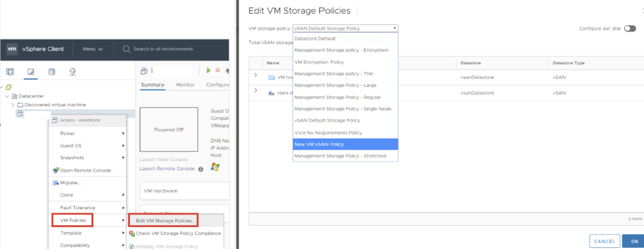Open the Hosts and Clusters view icon
This screenshot has width=644, height=249.
[10, 71]
